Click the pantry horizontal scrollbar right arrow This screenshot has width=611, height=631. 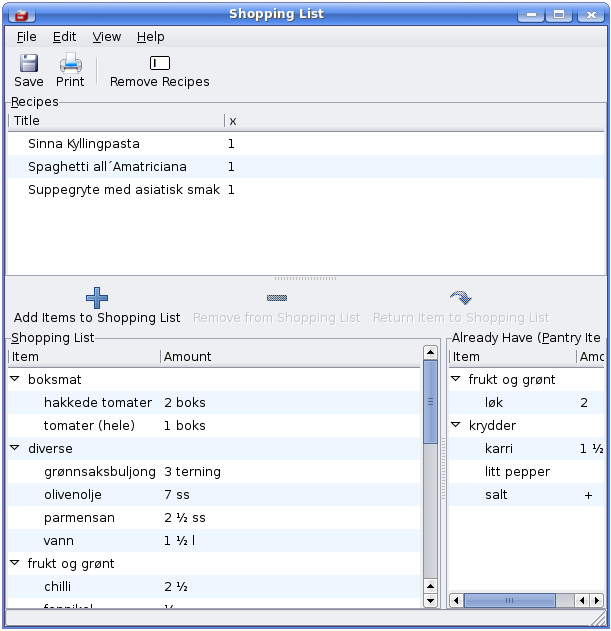[597, 600]
